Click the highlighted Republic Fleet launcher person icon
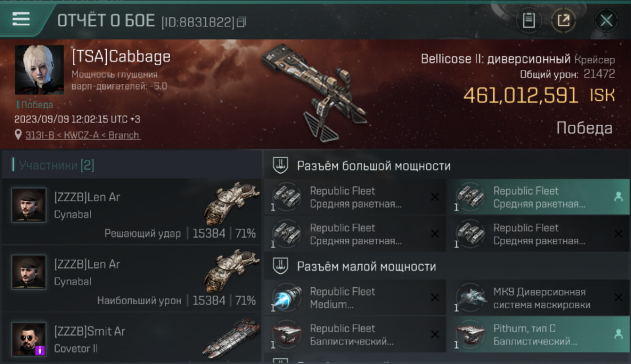 pyautogui.click(x=618, y=197)
